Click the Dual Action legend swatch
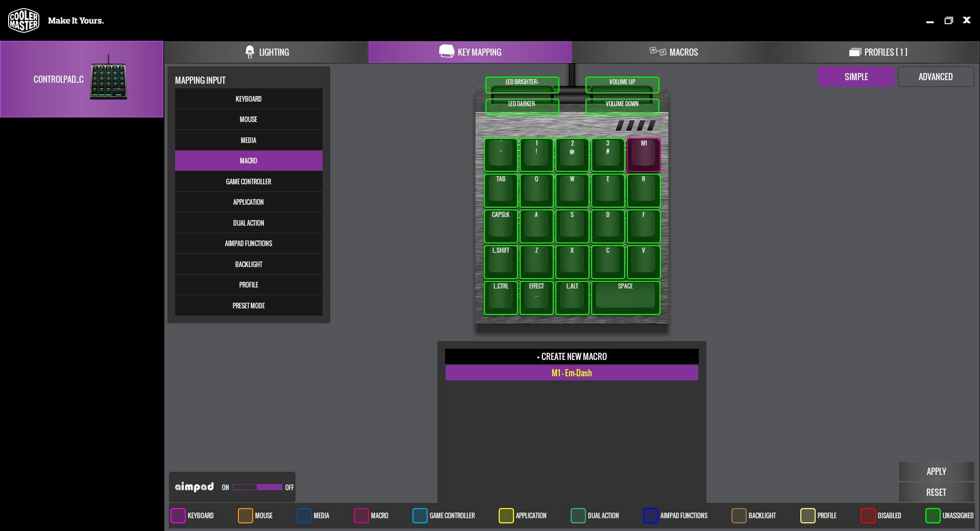980x531 pixels. point(578,516)
